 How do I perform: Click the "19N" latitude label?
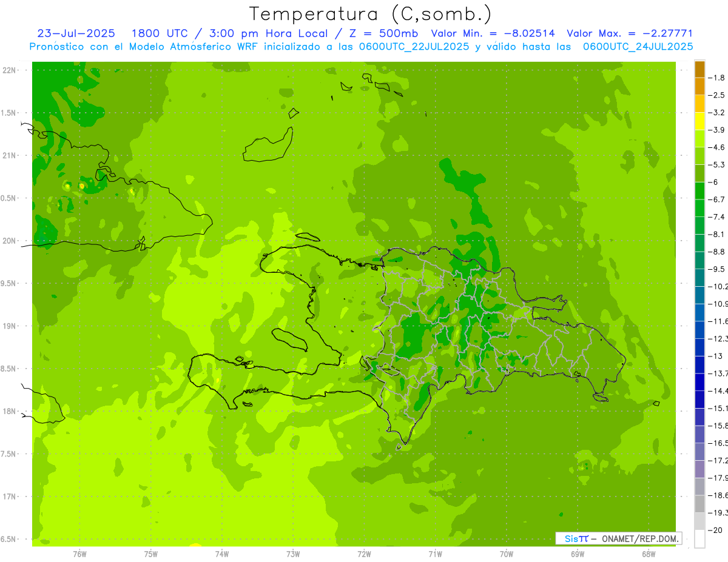point(10,326)
